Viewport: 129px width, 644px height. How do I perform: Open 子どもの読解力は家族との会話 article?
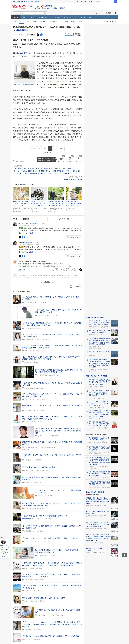[x=40, y=467]
